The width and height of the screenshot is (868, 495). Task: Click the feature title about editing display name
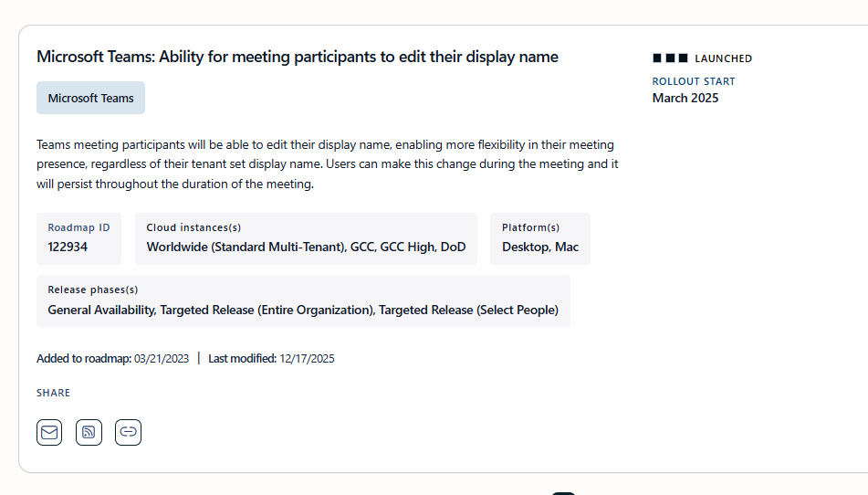point(297,57)
